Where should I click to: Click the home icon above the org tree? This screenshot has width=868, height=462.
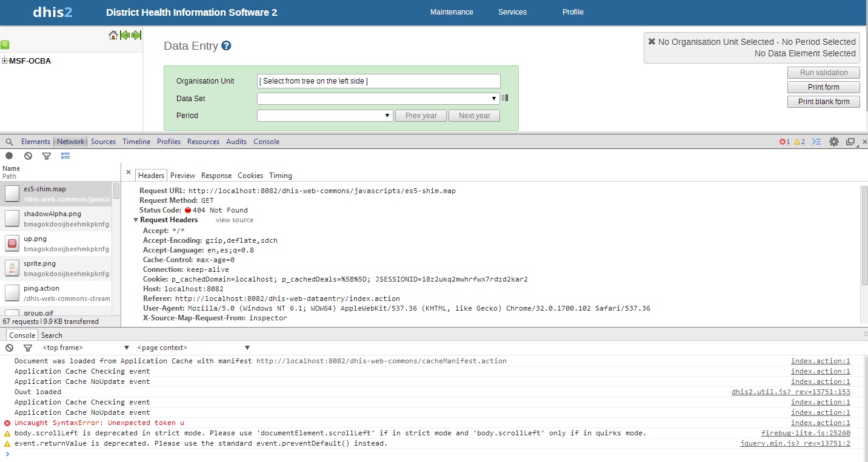tap(113, 35)
